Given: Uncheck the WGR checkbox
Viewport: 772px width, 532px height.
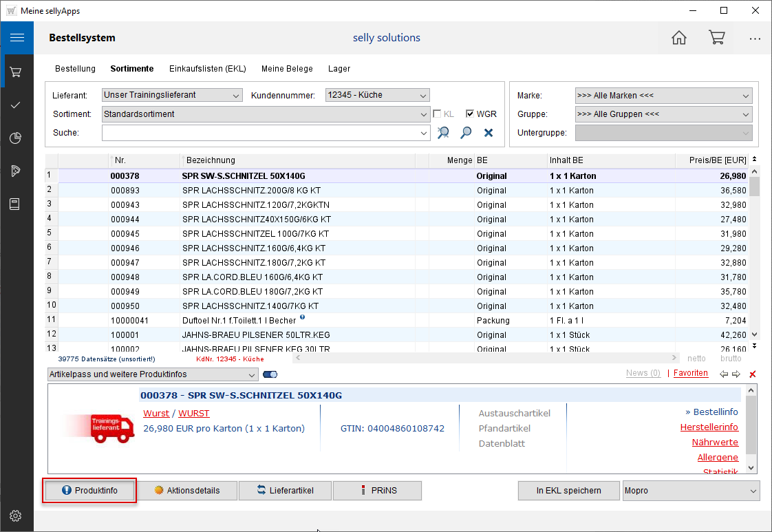Looking at the screenshot, I should (x=471, y=114).
